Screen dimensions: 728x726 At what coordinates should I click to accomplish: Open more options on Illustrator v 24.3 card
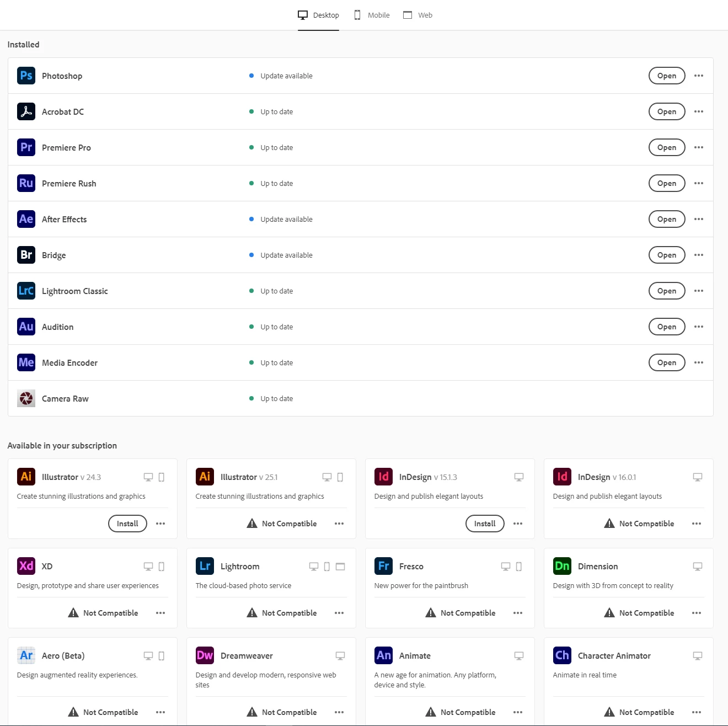(160, 524)
